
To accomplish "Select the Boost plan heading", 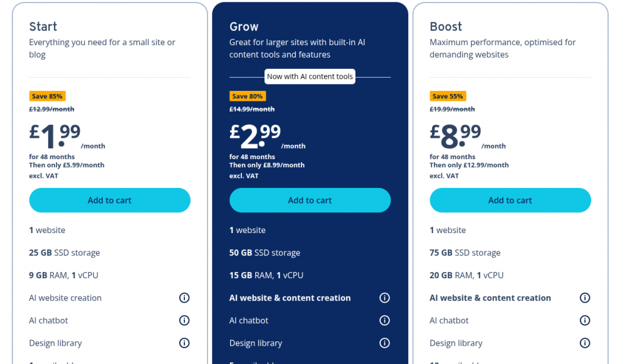I will [x=446, y=27].
